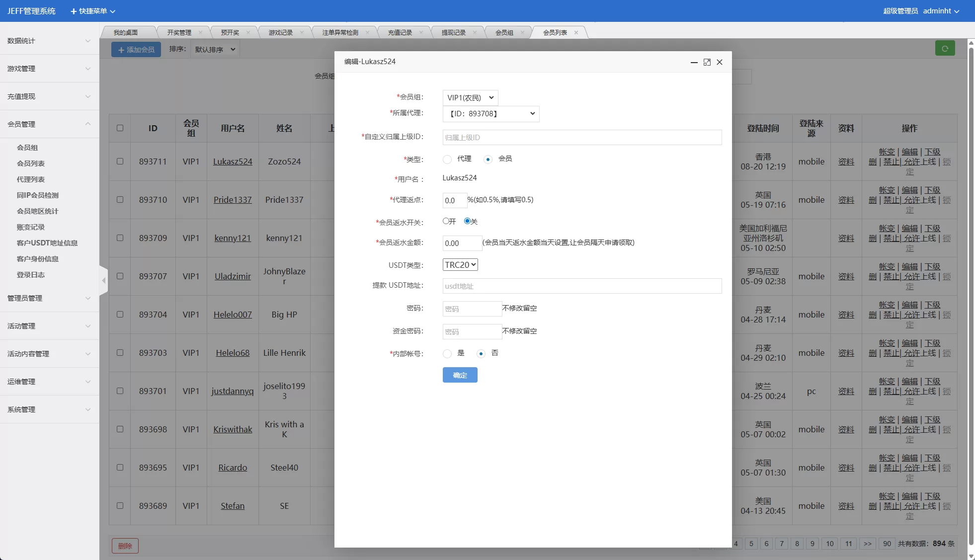Close the 充值记录 tab with its X
Image resolution: width=975 pixels, height=560 pixels.
(x=421, y=32)
